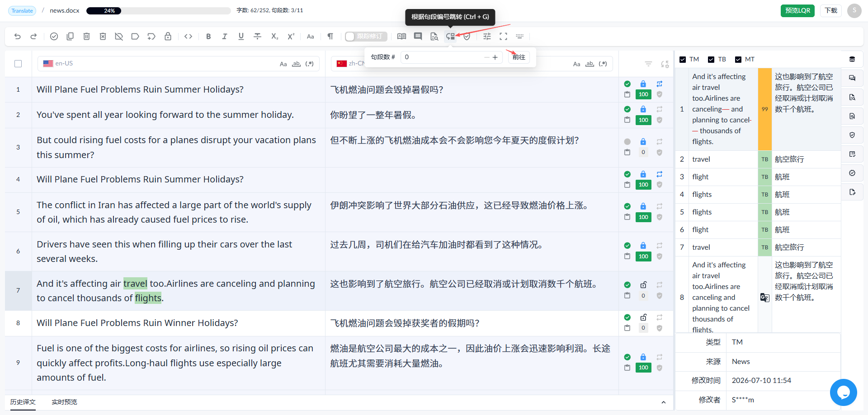Viewport: 868px width, 415px height.
Task: Click the copy source to target icon
Action: pos(70,37)
